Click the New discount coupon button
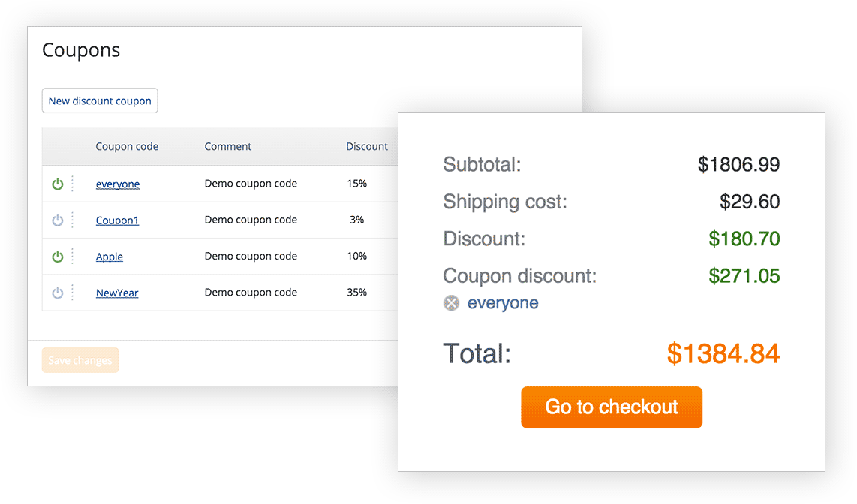This screenshot has height=504, width=857. (100, 101)
